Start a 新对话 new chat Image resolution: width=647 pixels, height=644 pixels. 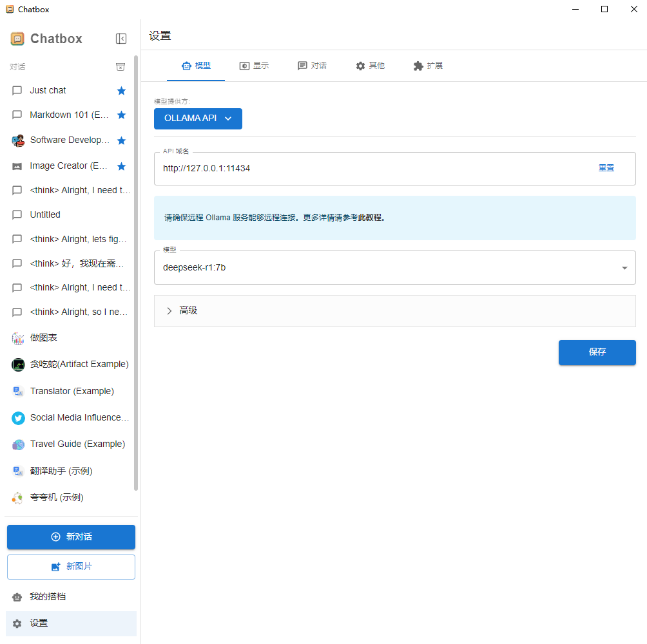coord(71,537)
